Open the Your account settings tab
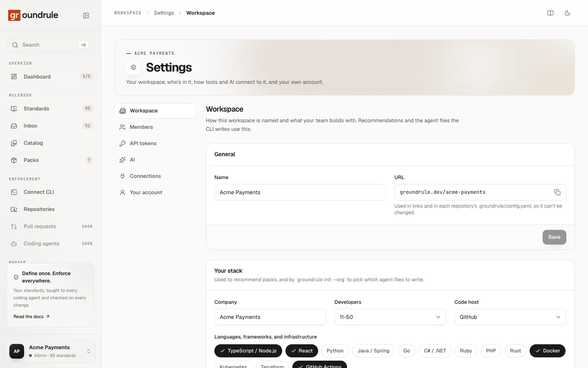 [155, 193]
